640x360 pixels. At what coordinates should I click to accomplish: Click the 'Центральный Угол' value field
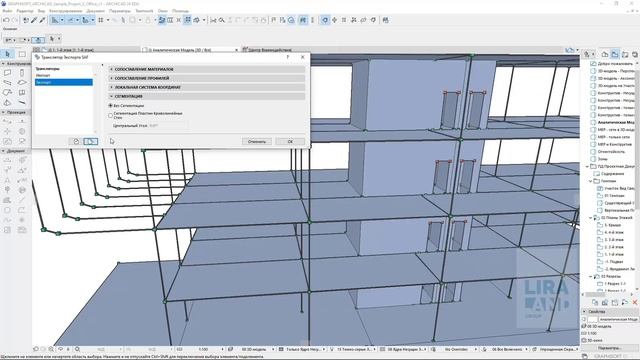[168, 126]
